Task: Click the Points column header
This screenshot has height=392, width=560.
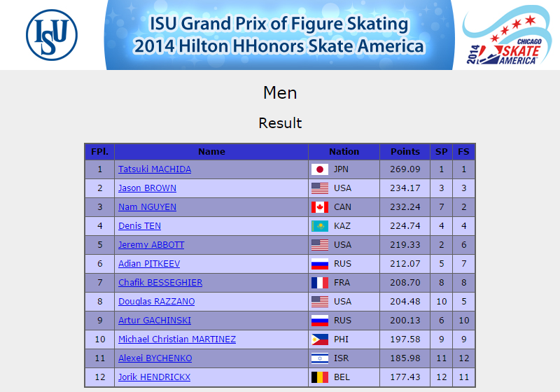Action: coord(405,152)
